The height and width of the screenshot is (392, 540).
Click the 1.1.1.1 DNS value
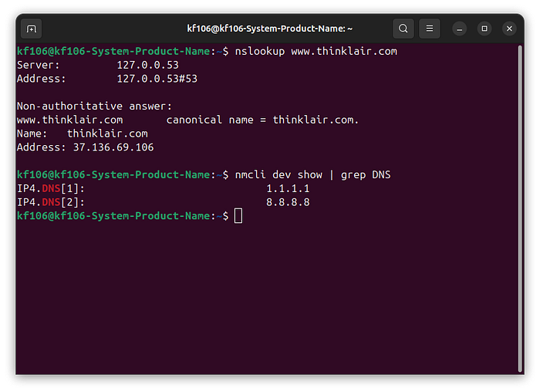pyautogui.click(x=288, y=189)
